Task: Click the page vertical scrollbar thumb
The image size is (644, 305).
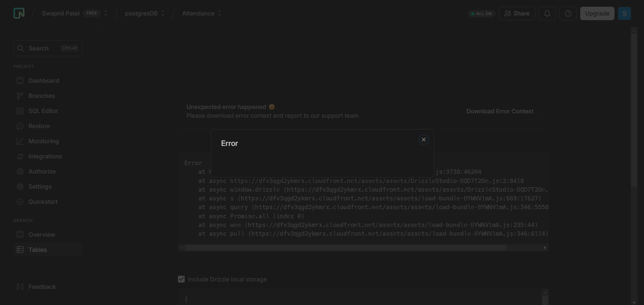Action: pos(634,110)
